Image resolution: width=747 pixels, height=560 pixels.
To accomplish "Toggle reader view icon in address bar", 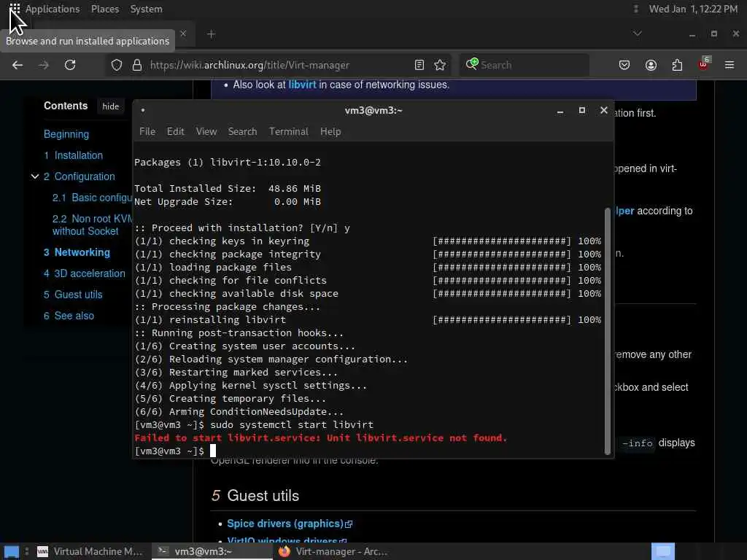I will coord(419,65).
